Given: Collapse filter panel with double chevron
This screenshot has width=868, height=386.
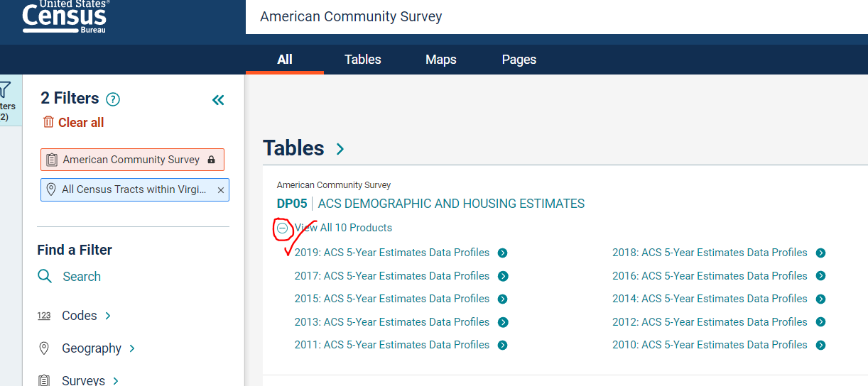Looking at the screenshot, I should coord(218,100).
